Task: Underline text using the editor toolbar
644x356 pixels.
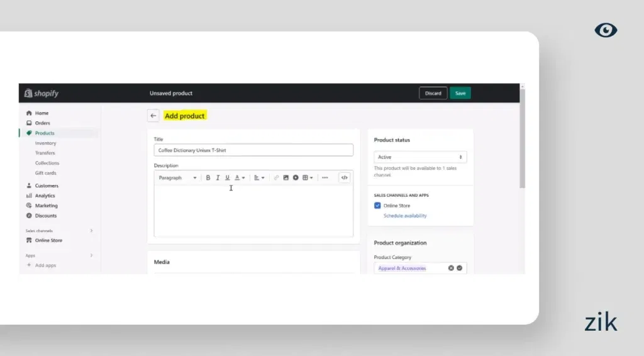Action: coord(227,178)
